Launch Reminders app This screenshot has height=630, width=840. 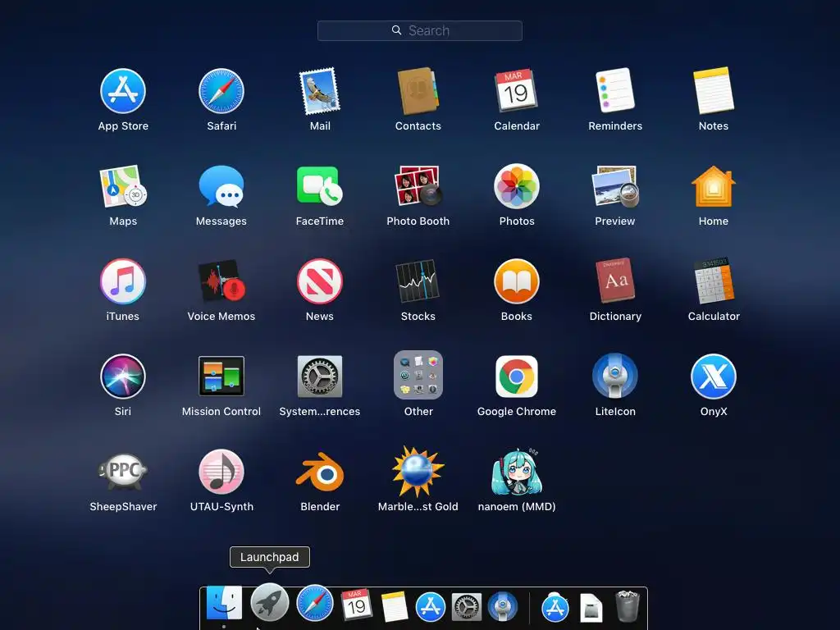615,90
